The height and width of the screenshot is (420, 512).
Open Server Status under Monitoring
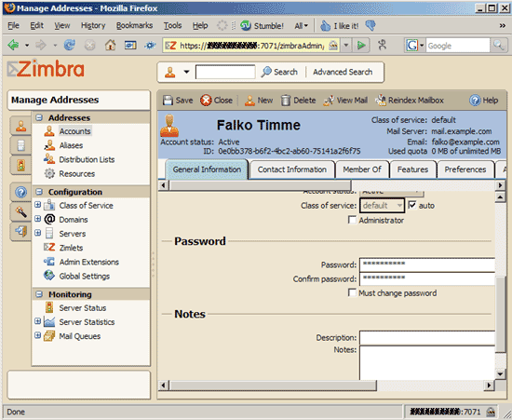pos(83,308)
